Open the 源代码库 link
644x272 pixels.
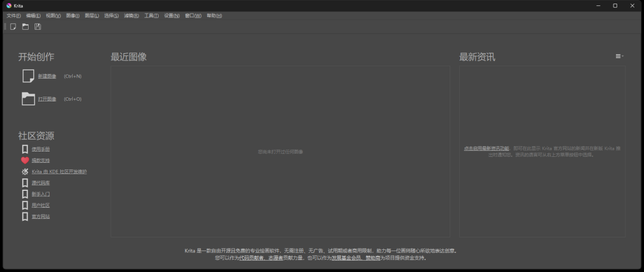coord(41,183)
